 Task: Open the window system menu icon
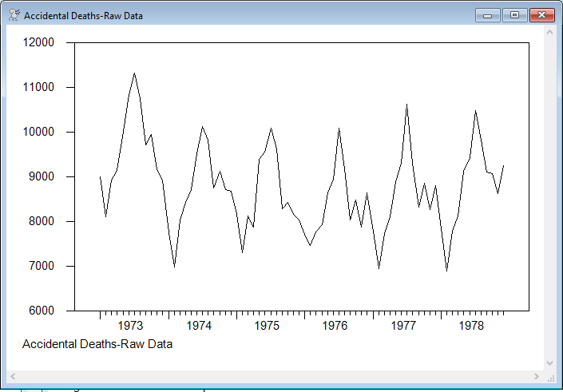[x=14, y=15]
